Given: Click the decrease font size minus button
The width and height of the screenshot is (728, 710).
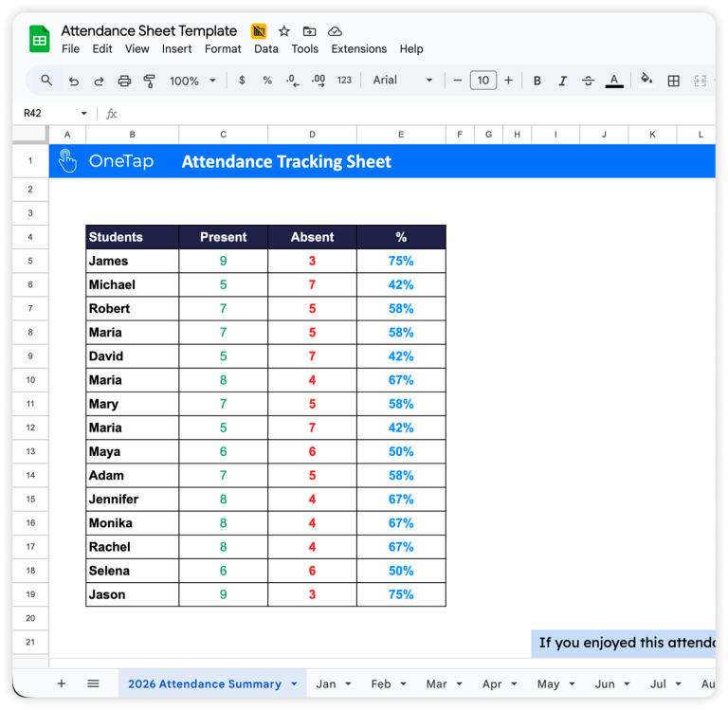Looking at the screenshot, I should pos(458,81).
